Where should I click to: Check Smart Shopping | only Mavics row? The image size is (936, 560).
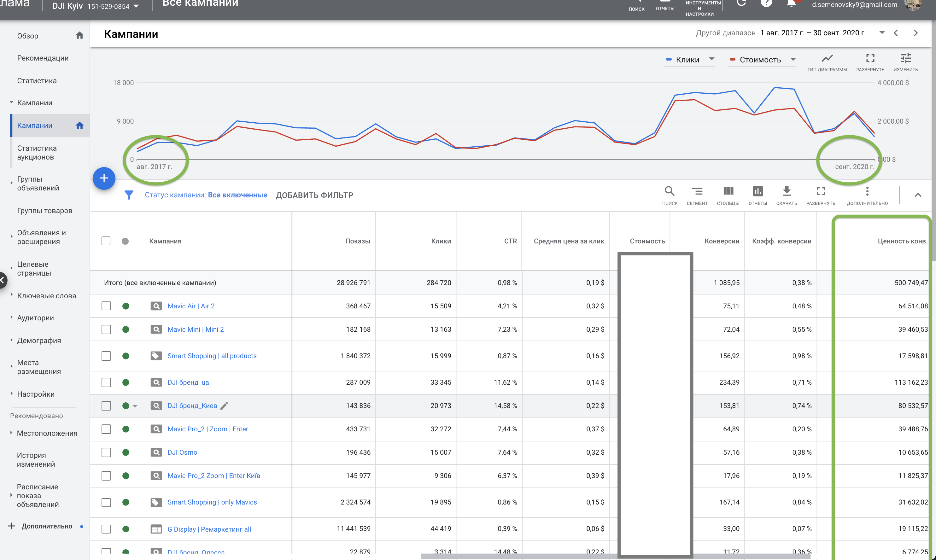coord(106,502)
